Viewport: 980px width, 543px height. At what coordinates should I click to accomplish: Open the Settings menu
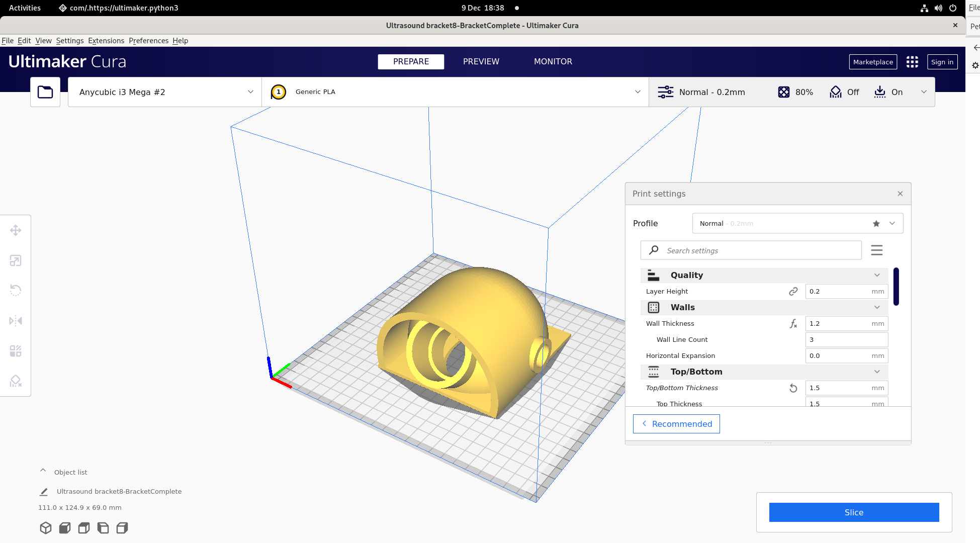pyautogui.click(x=70, y=41)
